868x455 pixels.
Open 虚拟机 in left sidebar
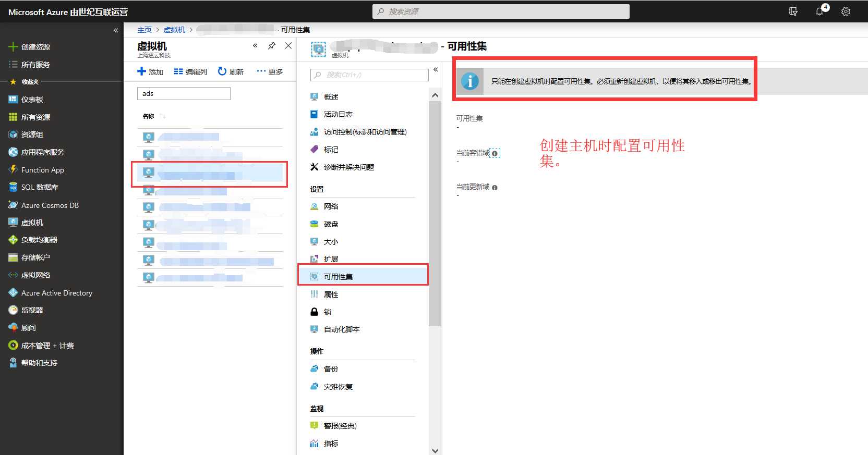click(x=32, y=223)
